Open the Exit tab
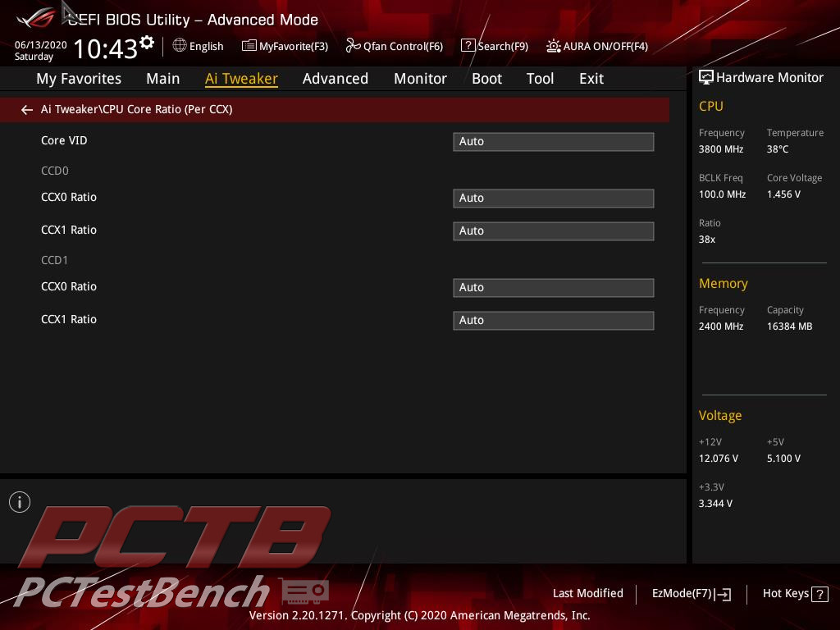Screen dimensions: 840x630 (x=591, y=79)
